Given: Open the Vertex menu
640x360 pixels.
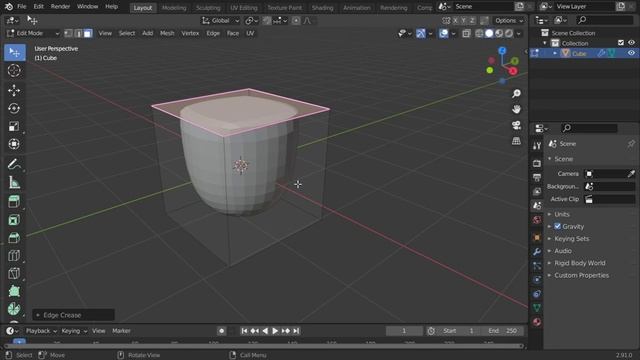Looking at the screenshot, I should 190,33.
